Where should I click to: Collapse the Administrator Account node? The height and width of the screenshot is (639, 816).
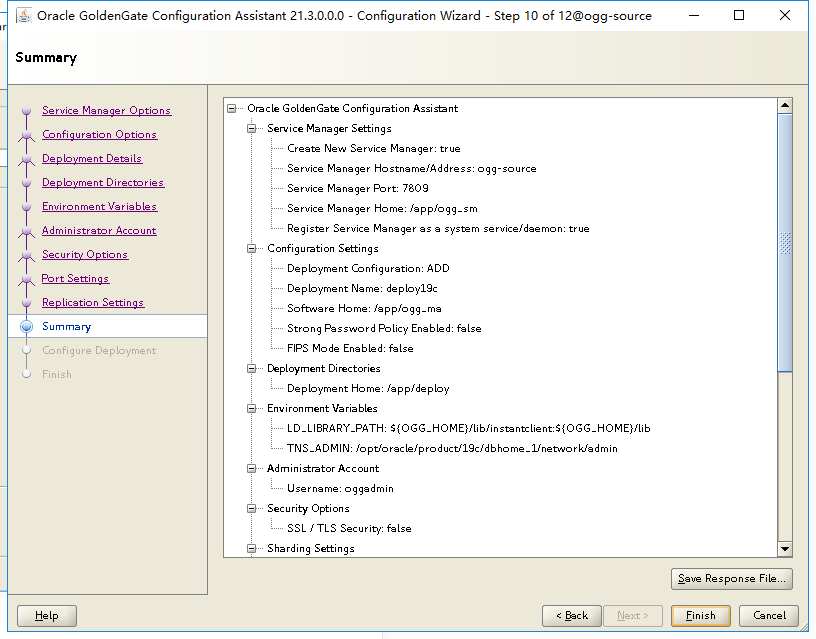[x=252, y=468]
